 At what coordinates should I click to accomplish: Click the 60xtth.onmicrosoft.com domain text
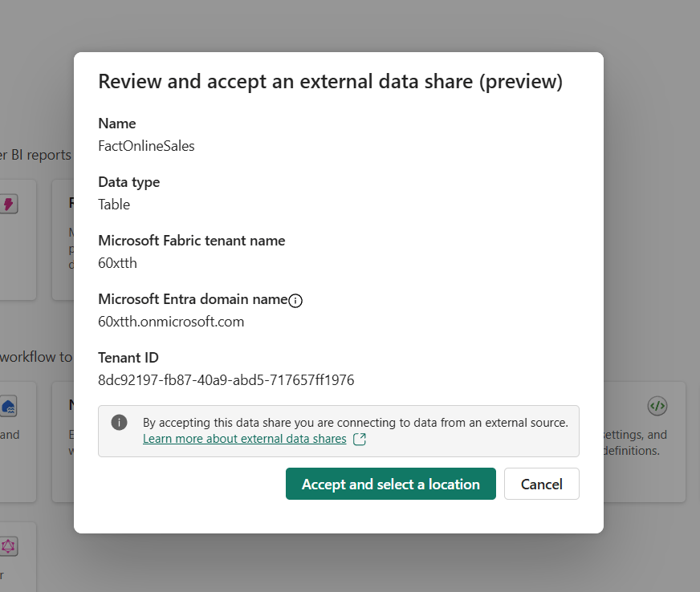point(171,322)
